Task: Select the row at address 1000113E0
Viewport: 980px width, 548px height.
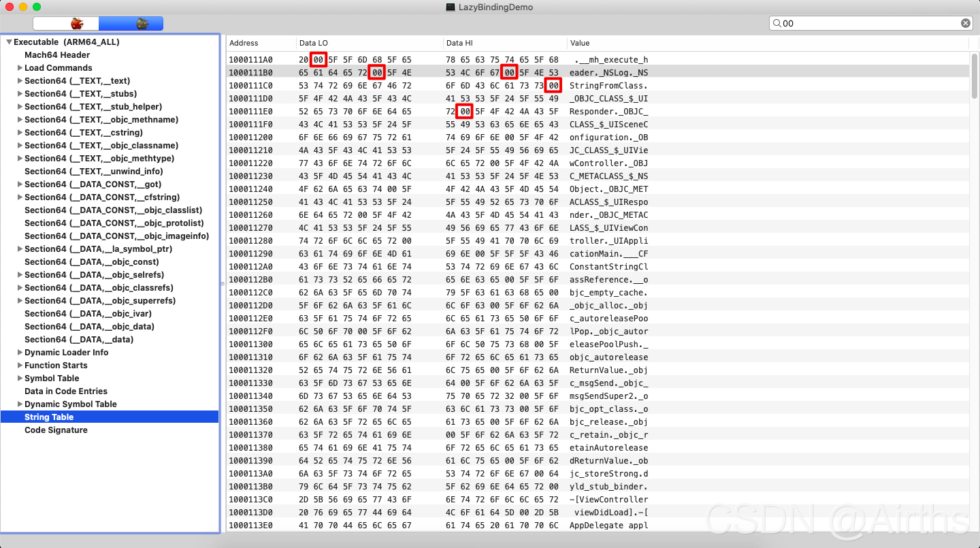Action: pos(598,526)
